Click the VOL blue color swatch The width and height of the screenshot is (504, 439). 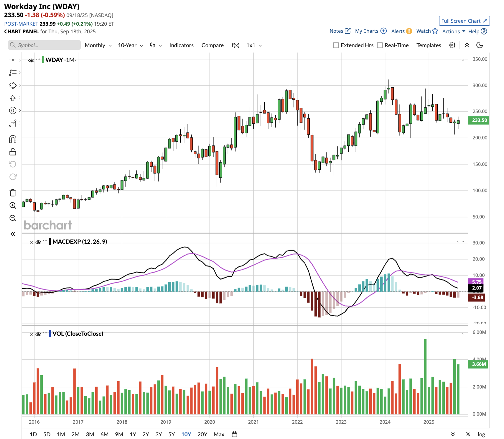coord(50,334)
